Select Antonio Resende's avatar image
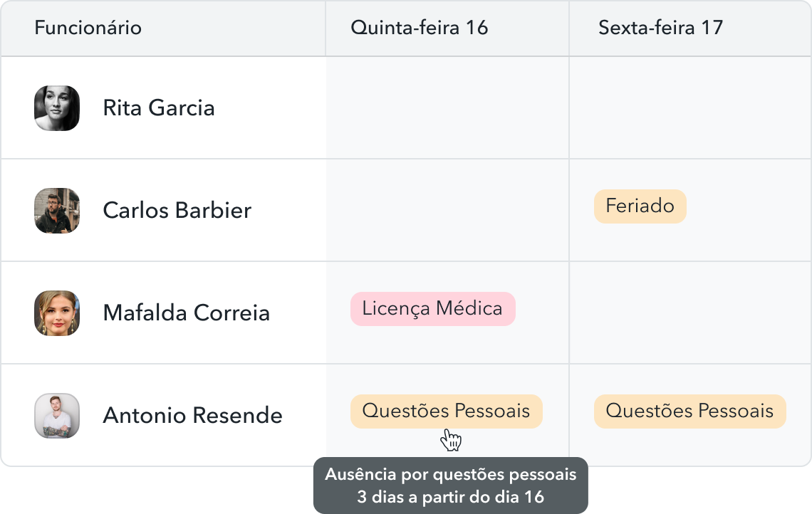This screenshot has height=514, width=812. tap(57, 416)
